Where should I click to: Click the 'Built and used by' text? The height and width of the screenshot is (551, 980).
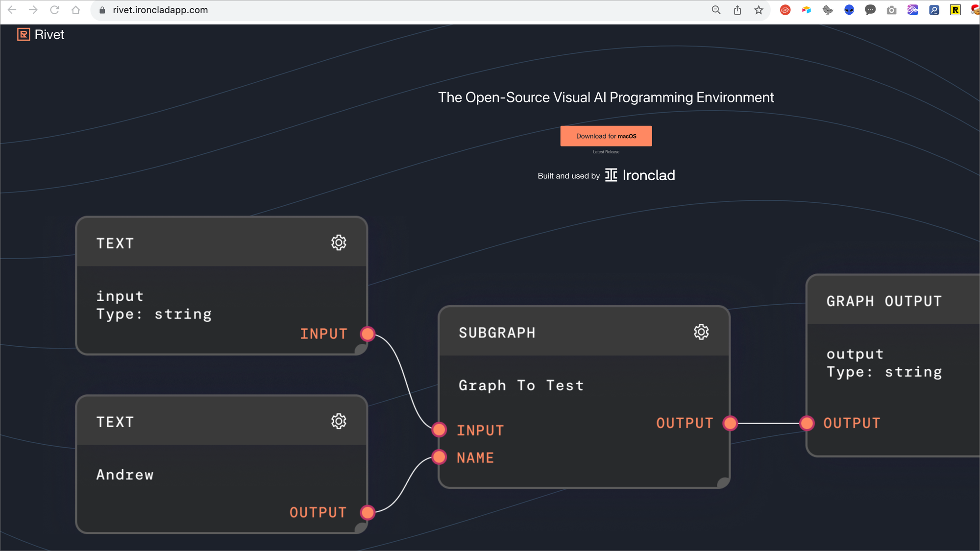tap(569, 176)
